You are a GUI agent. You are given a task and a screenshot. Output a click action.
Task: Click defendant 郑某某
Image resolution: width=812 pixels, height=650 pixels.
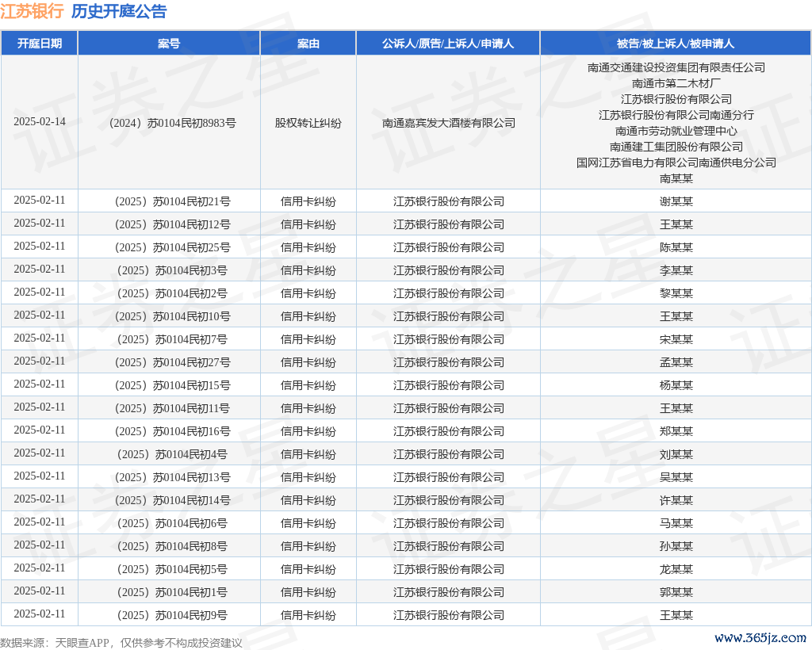pyautogui.click(x=676, y=431)
